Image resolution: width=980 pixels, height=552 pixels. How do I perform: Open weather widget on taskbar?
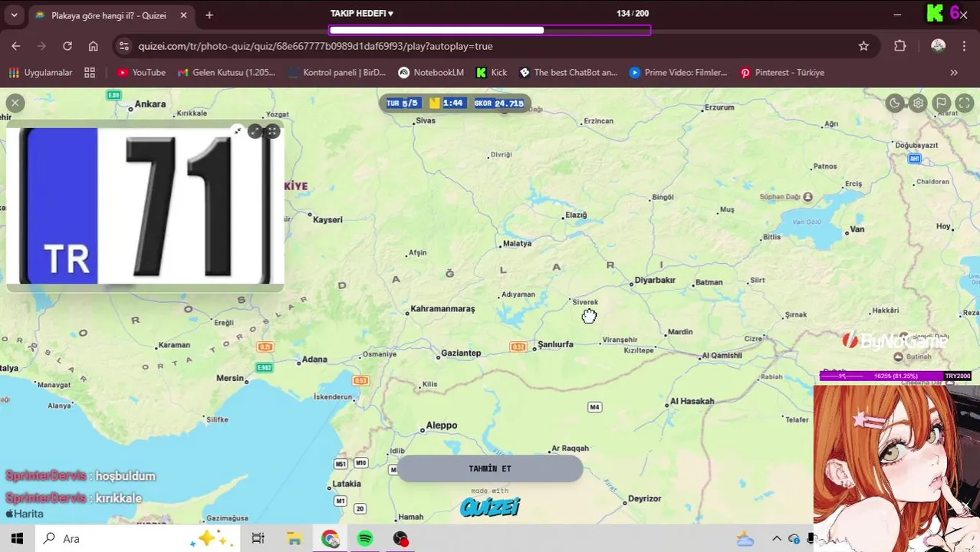point(745,539)
